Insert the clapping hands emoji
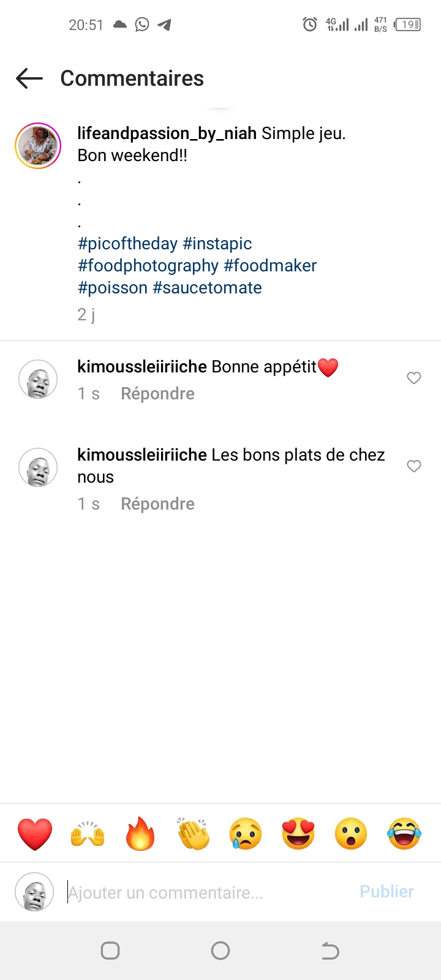This screenshot has width=441, height=980. pos(193,834)
